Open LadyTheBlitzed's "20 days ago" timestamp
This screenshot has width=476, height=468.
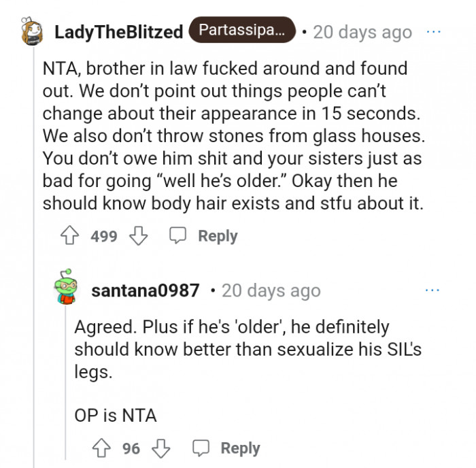click(362, 32)
